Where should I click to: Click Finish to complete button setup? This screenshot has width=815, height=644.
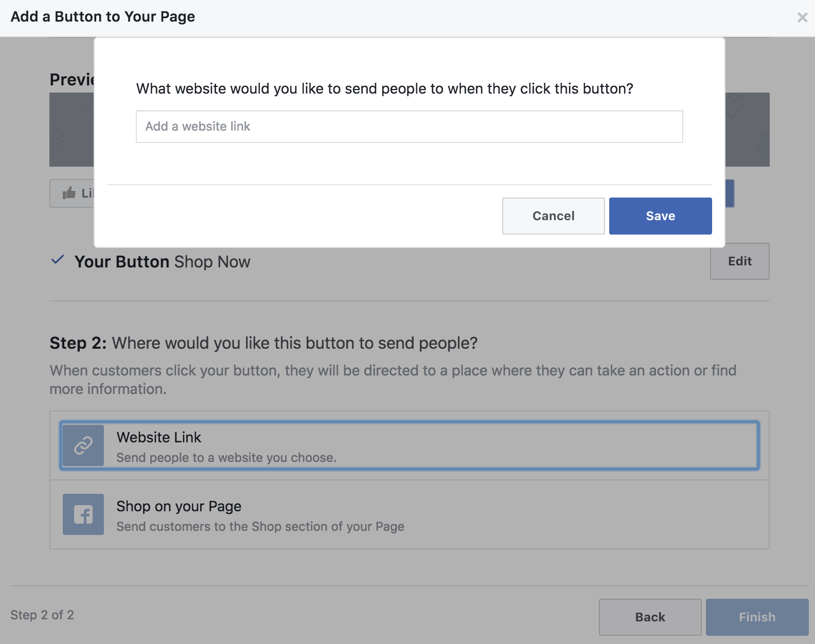(x=757, y=617)
